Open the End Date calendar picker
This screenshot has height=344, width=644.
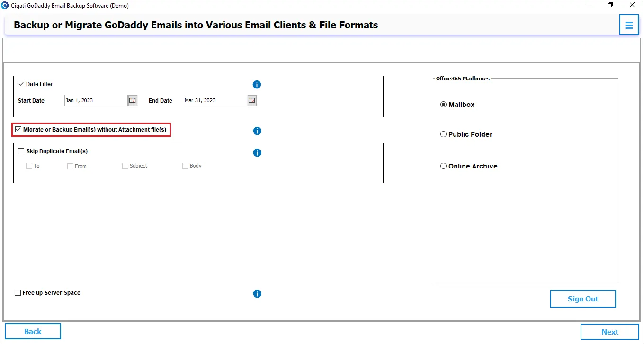[x=252, y=100]
